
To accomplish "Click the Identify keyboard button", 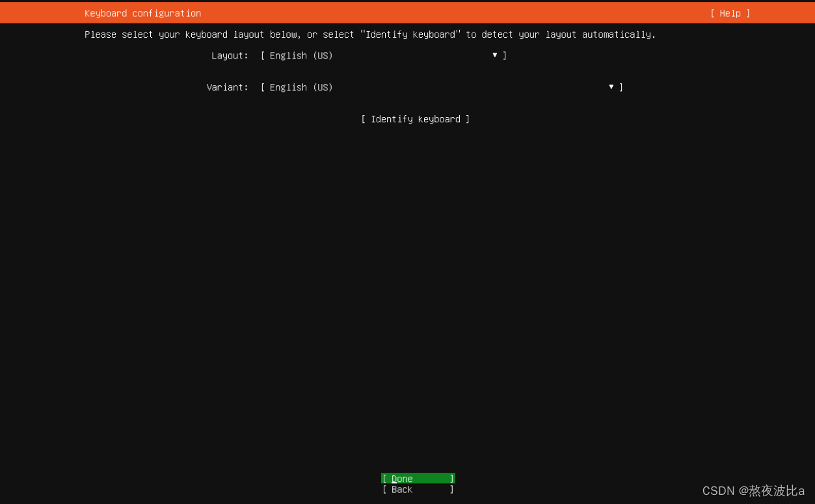I will (x=415, y=119).
